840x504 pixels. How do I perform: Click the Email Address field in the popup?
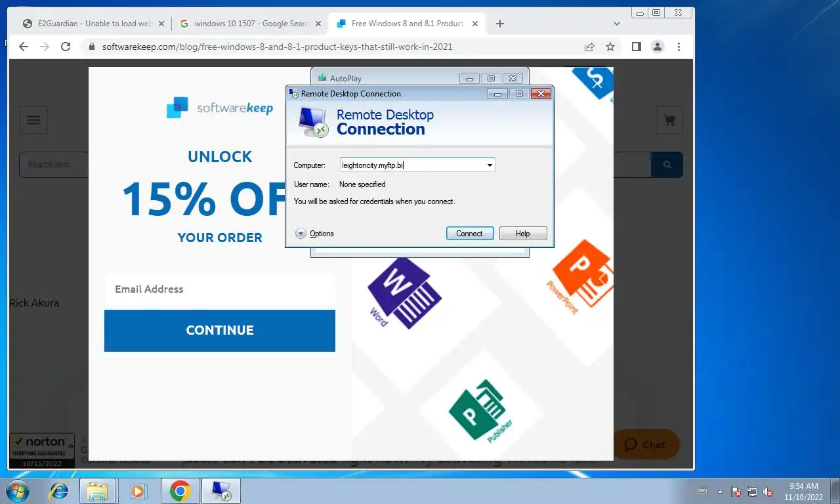pyautogui.click(x=220, y=289)
